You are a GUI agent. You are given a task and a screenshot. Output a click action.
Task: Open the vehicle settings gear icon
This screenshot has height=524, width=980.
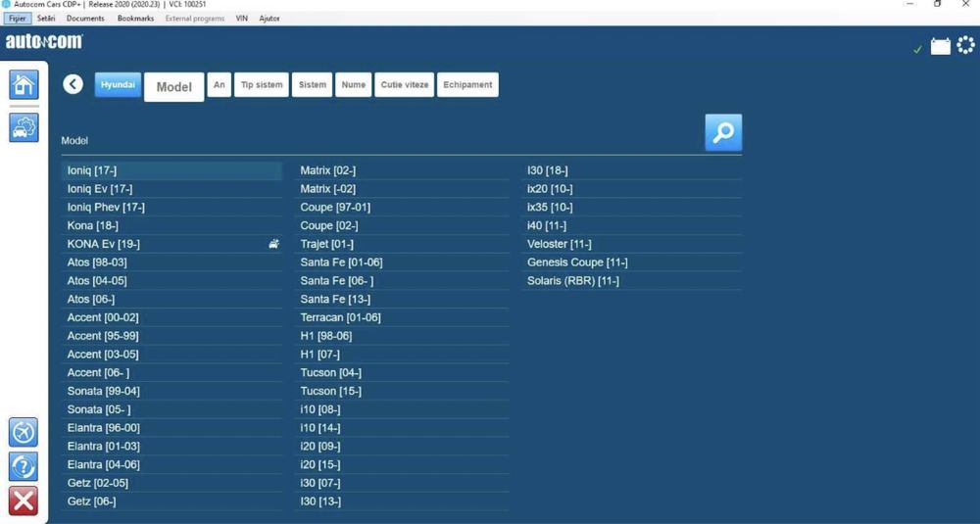click(x=24, y=126)
